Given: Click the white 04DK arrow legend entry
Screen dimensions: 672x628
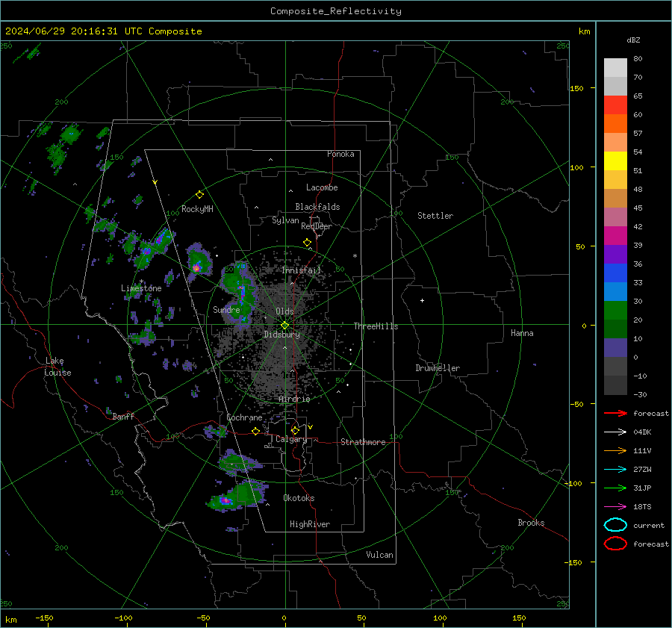Looking at the screenshot, I should (x=615, y=432).
